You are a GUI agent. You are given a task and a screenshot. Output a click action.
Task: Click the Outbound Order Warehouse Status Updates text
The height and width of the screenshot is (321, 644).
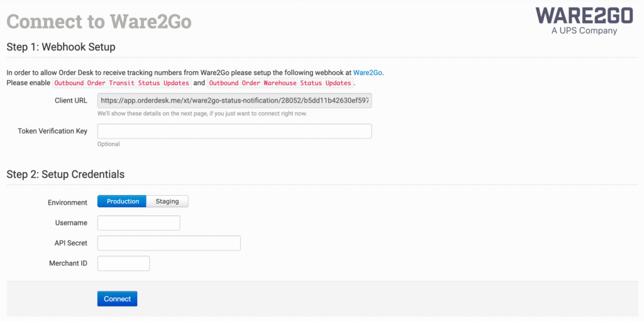(x=280, y=83)
